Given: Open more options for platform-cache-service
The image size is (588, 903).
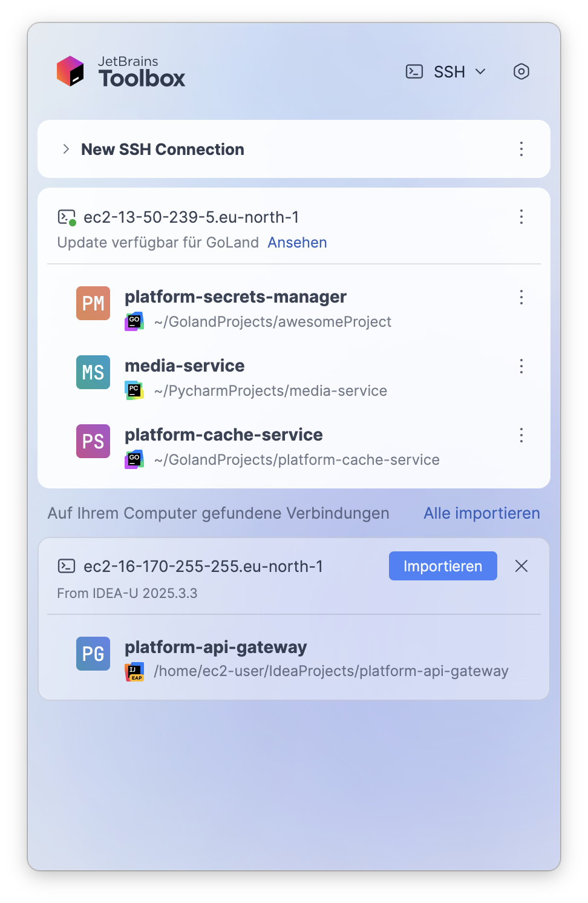Looking at the screenshot, I should (x=521, y=435).
